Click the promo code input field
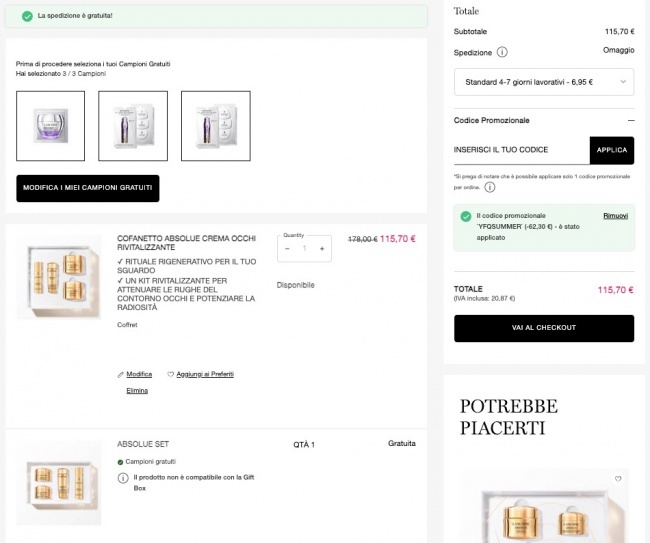The width and height of the screenshot is (650, 543). click(x=521, y=150)
